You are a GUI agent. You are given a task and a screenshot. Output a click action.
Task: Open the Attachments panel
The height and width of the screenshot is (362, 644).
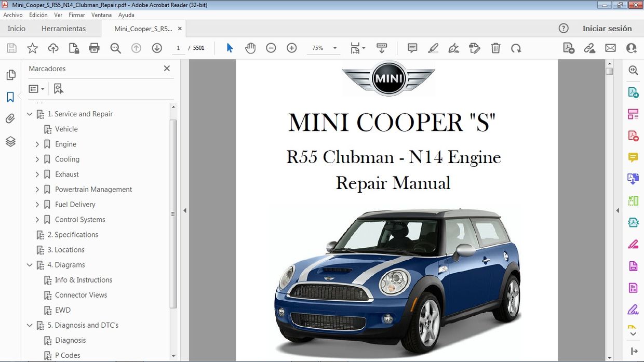pos(11,118)
